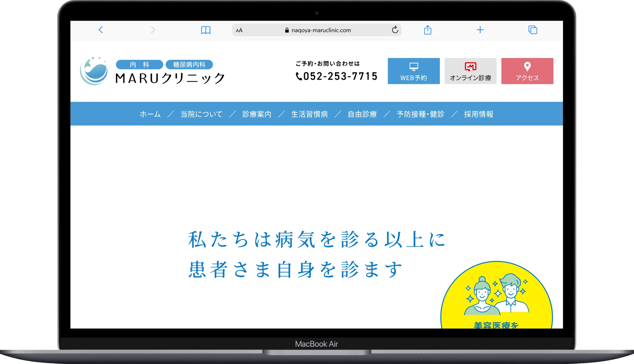Open the WEB予約 reservation screen icon
This screenshot has height=364, width=634.
(414, 67)
